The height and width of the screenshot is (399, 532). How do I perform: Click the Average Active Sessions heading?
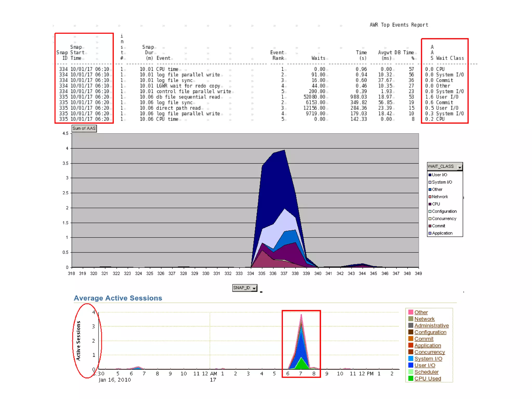118,298
